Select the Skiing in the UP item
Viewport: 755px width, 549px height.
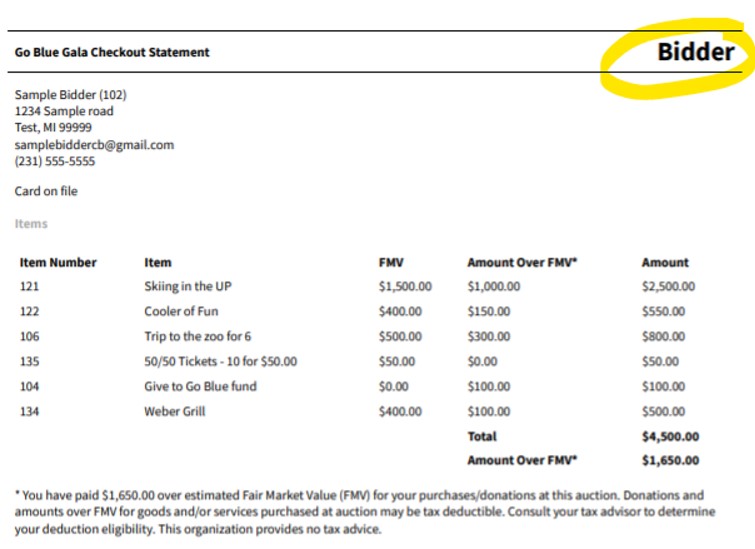coord(188,287)
